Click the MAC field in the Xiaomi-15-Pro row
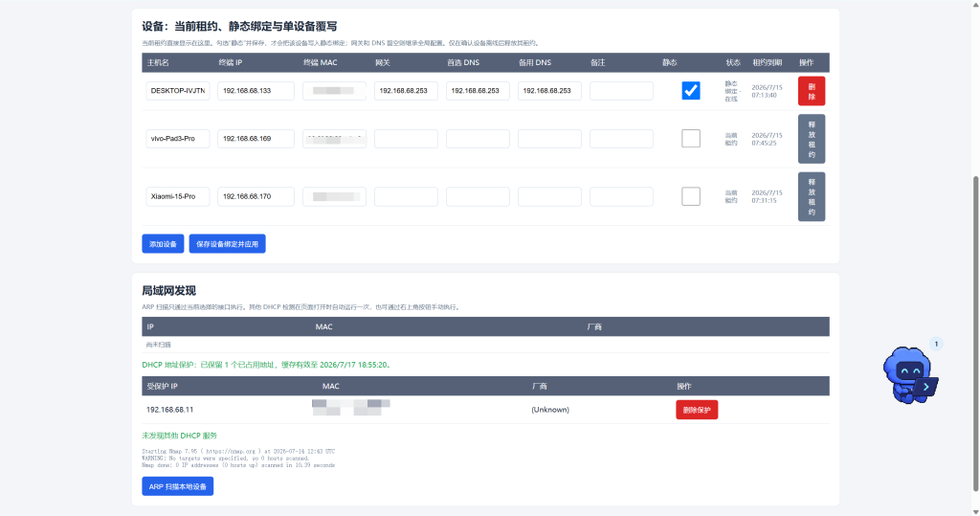The height and width of the screenshot is (516, 980). (334, 196)
